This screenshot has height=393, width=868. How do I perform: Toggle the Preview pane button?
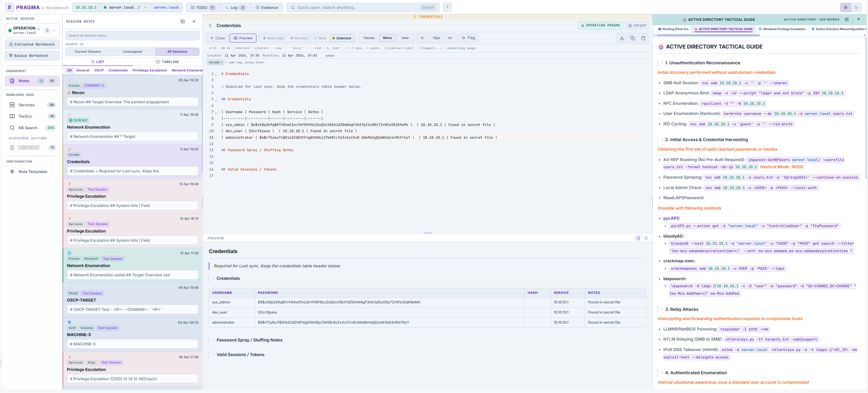click(x=243, y=38)
